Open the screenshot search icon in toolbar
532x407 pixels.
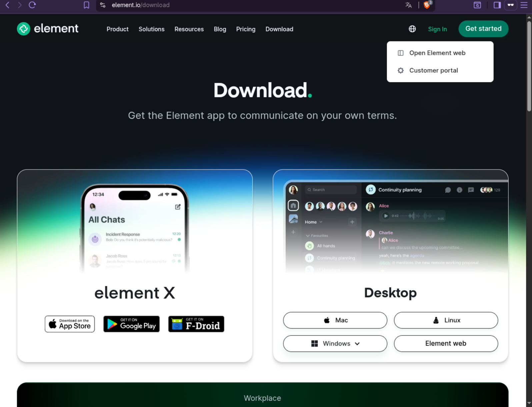pyautogui.click(x=477, y=5)
